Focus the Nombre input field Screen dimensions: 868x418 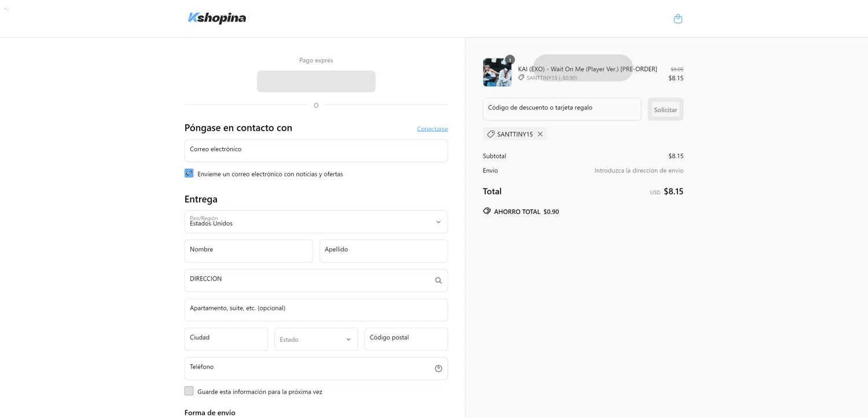pyautogui.click(x=249, y=251)
